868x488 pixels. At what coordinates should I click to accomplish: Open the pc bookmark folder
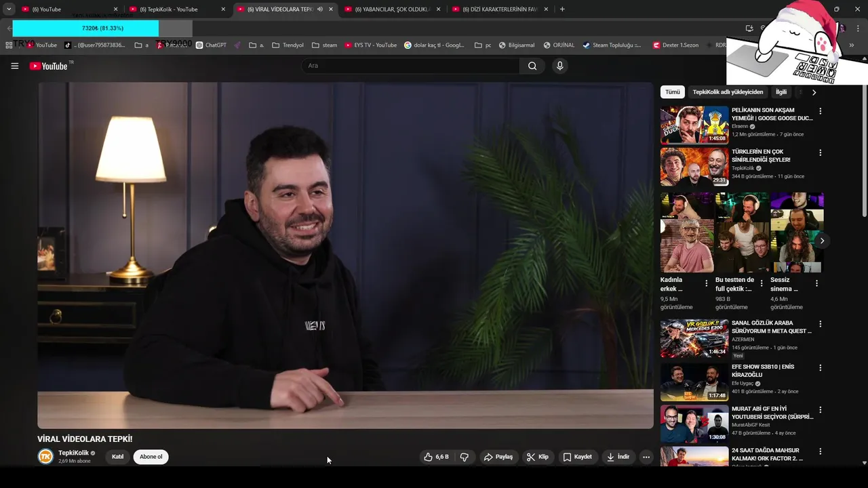pyautogui.click(x=483, y=45)
